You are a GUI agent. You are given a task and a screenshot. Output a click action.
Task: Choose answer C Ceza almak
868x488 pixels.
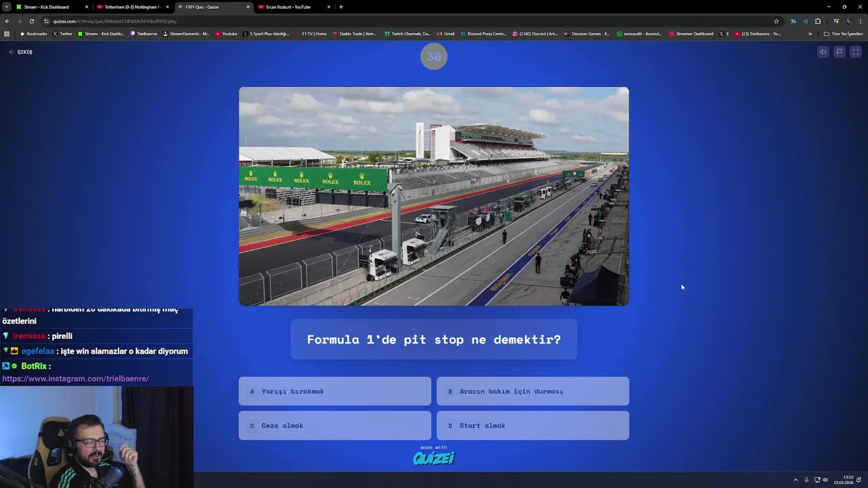[334, 426]
